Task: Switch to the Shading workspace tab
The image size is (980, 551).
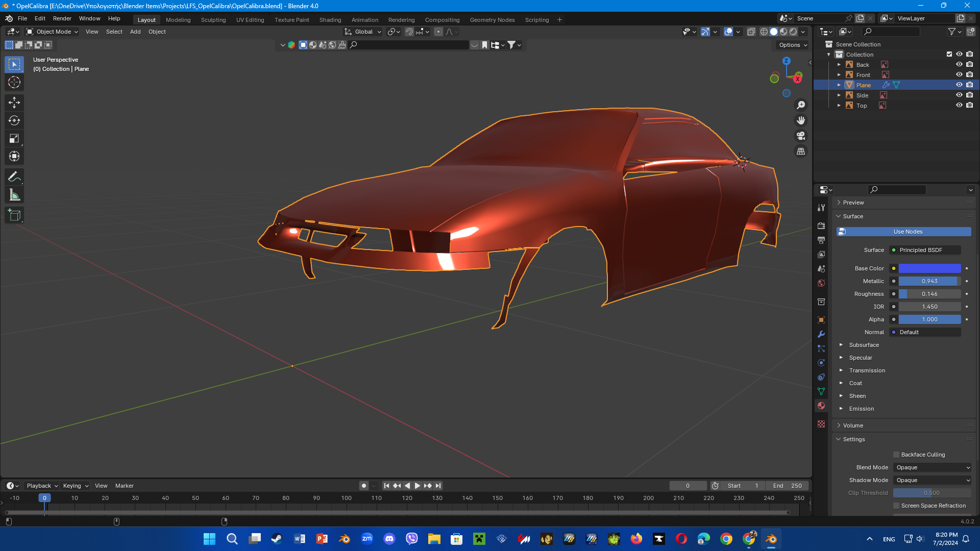Action: pyautogui.click(x=330, y=20)
